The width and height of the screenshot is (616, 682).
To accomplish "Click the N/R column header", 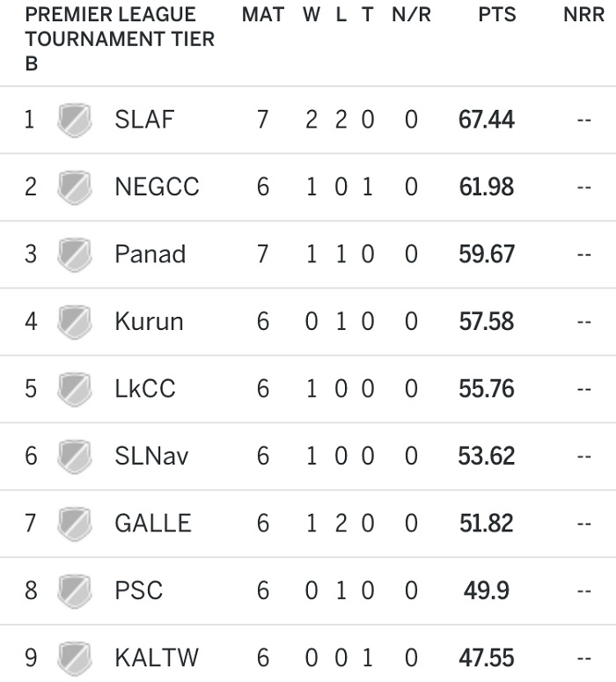I will [x=412, y=15].
